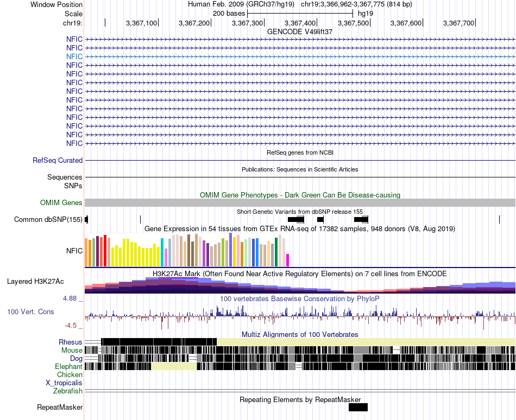
Task: Open the GENCODE V49lift37 track title
Action: [300, 31]
